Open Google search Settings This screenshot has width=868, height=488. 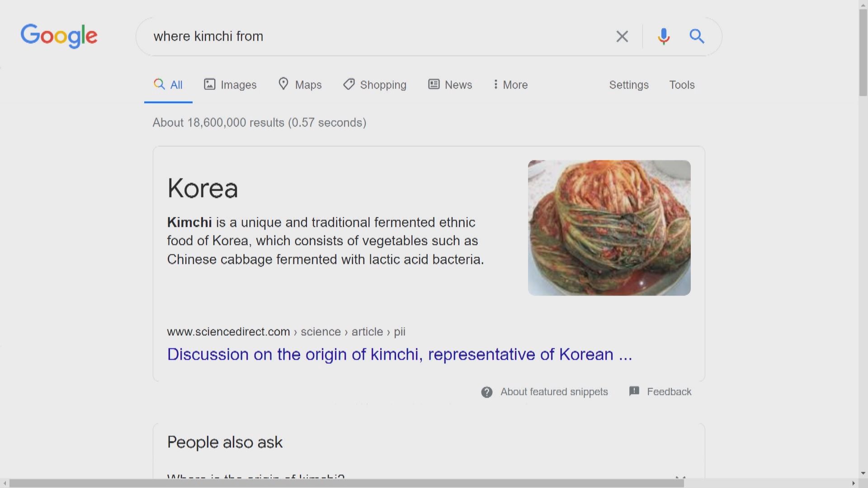[629, 84]
